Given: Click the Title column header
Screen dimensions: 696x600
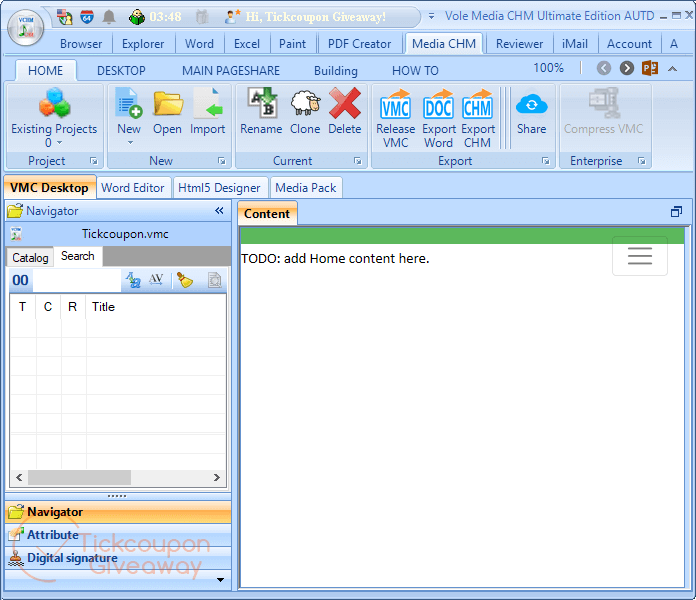Looking at the screenshot, I should tap(103, 307).
